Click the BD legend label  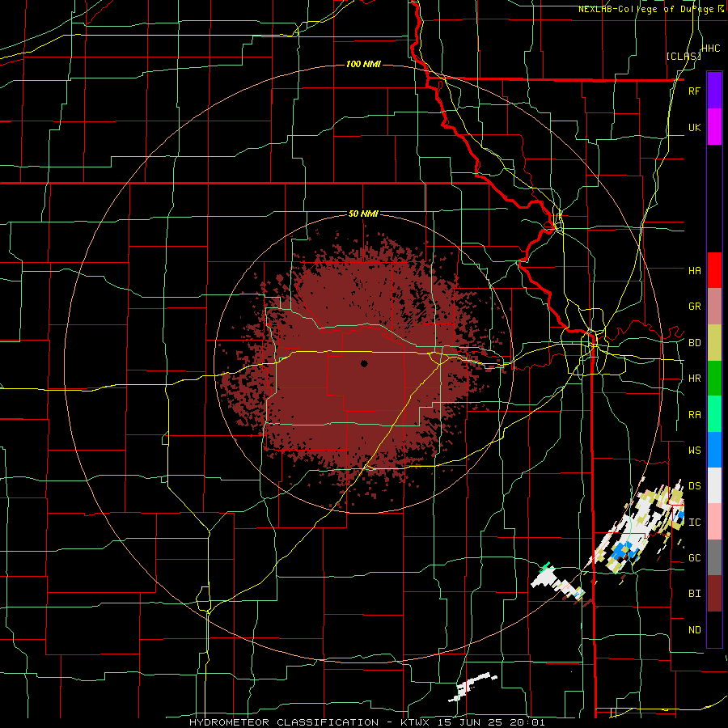coord(694,343)
